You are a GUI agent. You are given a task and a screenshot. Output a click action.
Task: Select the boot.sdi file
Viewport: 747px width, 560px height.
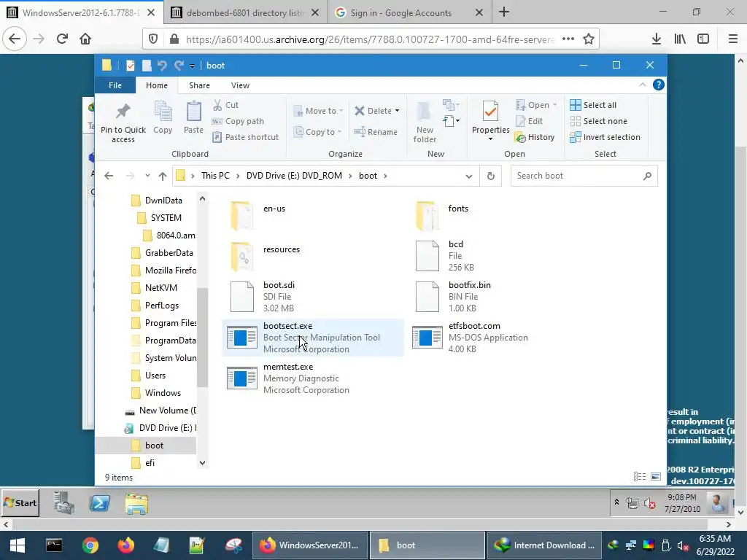312,296
